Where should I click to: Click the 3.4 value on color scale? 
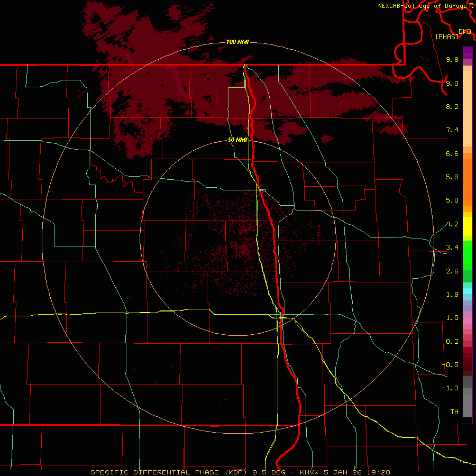tap(452, 248)
